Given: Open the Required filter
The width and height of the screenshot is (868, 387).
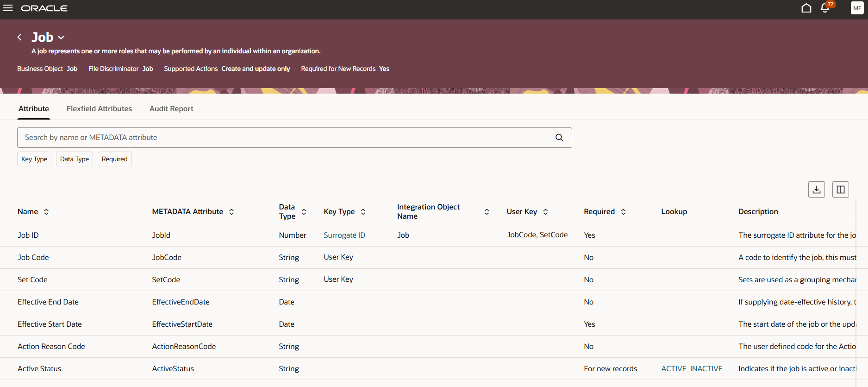Looking at the screenshot, I should 115,159.
